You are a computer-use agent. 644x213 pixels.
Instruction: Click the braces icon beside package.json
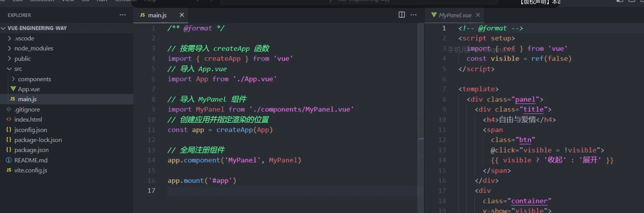click(x=9, y=150)
